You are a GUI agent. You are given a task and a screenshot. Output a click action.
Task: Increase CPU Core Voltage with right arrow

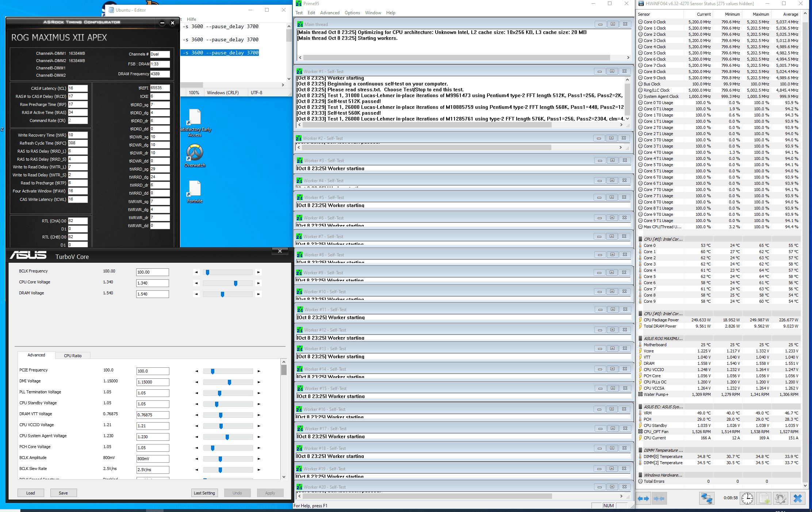(258, 283)
